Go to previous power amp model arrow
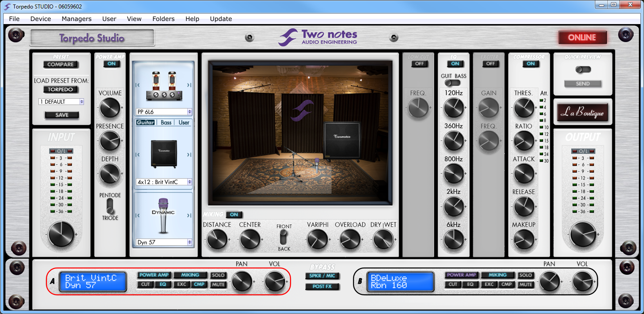The image size is (644, 314). (x=138, y=85)
